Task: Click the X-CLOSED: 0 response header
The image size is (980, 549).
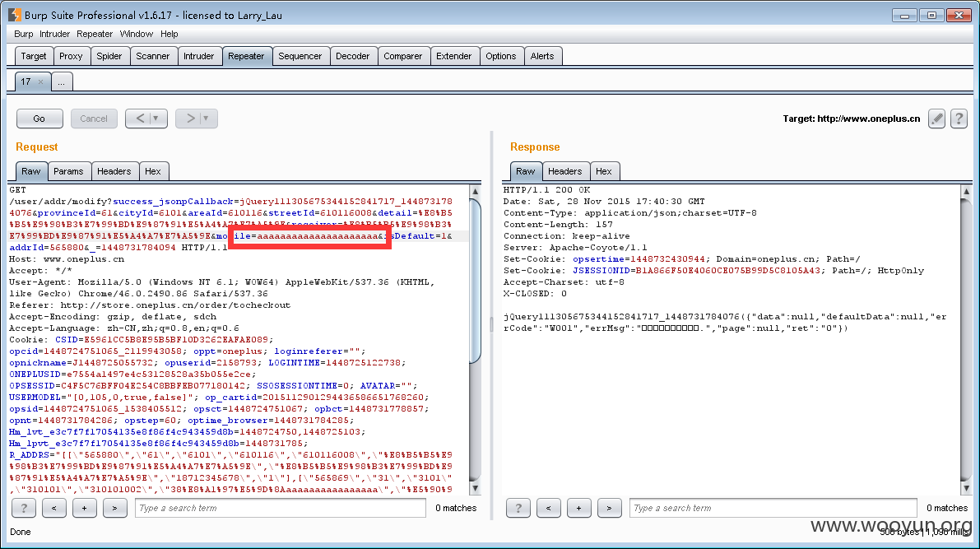Action: coord(535,293)
